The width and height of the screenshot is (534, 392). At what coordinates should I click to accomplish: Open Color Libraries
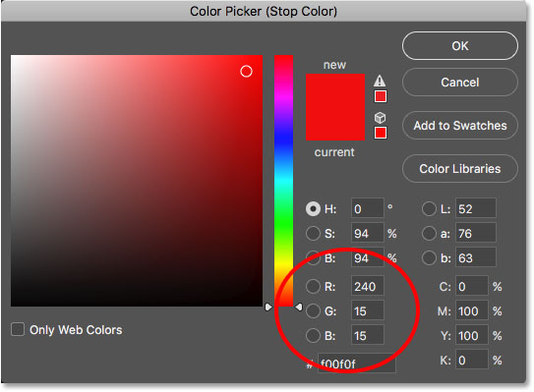click(x=460, y=169)
